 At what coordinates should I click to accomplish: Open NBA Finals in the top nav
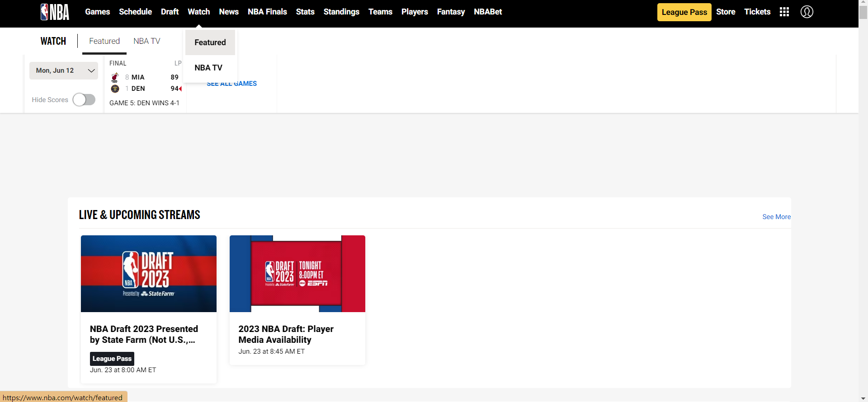(x=267, y=12)
